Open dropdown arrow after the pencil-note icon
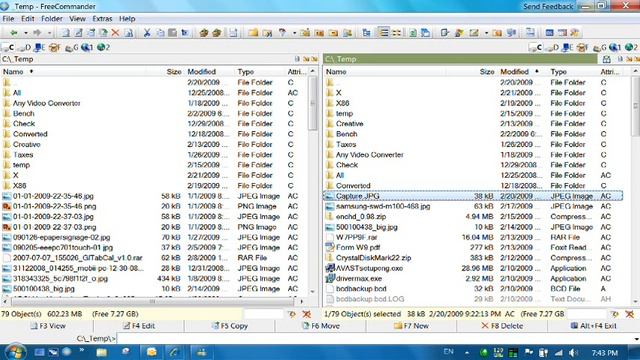Image resolution: width=640 pixels, height=360 pixels. [486, 33]
